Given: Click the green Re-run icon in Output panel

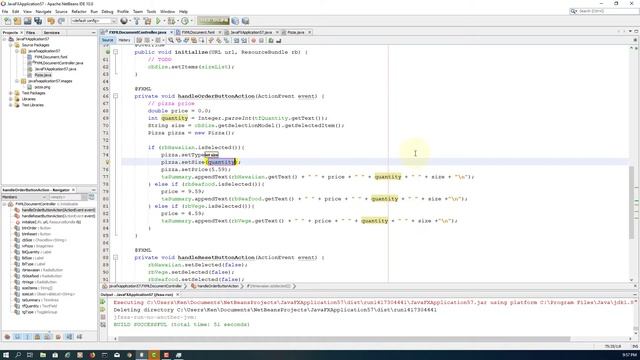Looking at the screenshot, I should [103, 302].
